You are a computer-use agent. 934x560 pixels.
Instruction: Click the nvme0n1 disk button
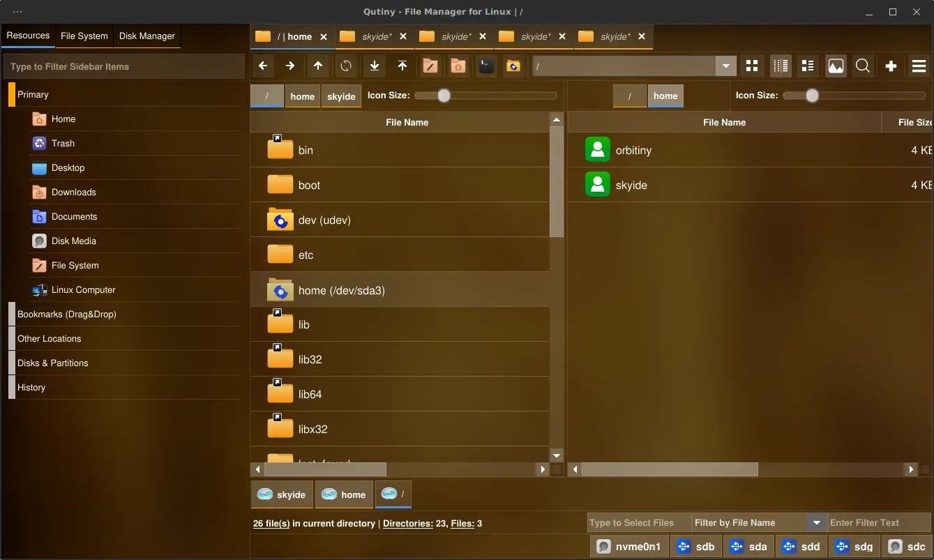[x=629, y=547]
